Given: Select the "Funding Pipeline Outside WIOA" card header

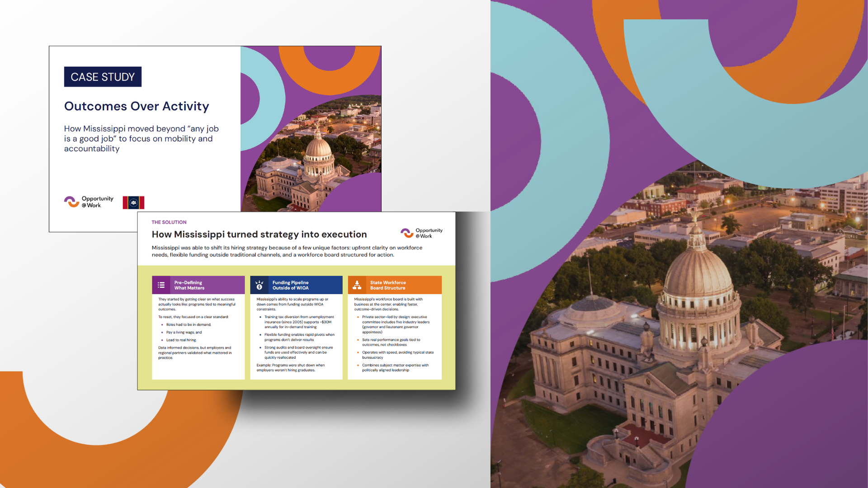Looking at the screenshot, I should click(297, 285).
